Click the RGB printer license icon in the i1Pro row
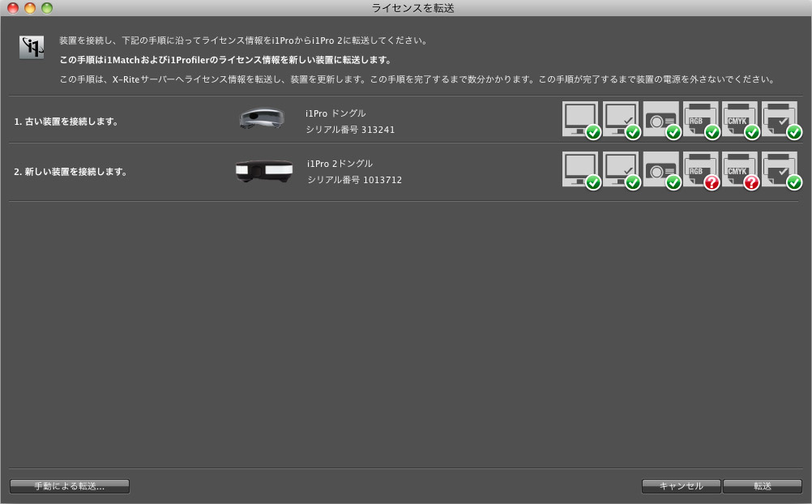The height and width of the screenshot is (504, 812). pyautogui.click(x=701, y=120)
